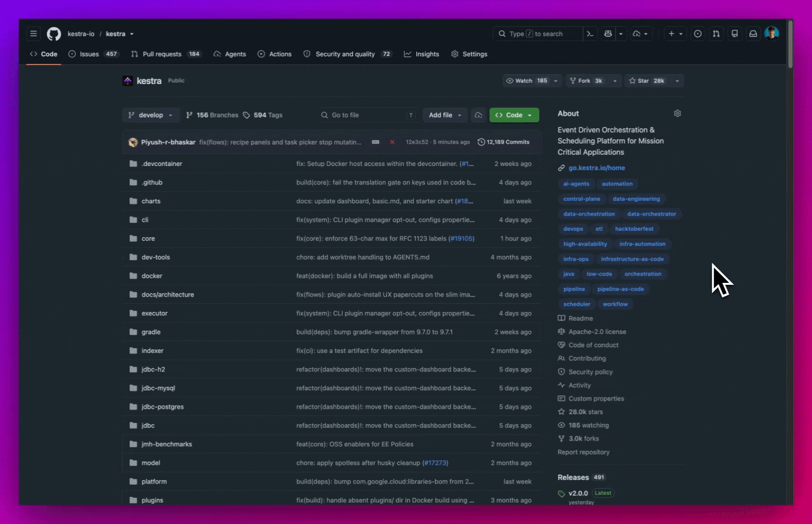Open your pull requests from header icon
The image size is (812, 524).
coord(716,33)
